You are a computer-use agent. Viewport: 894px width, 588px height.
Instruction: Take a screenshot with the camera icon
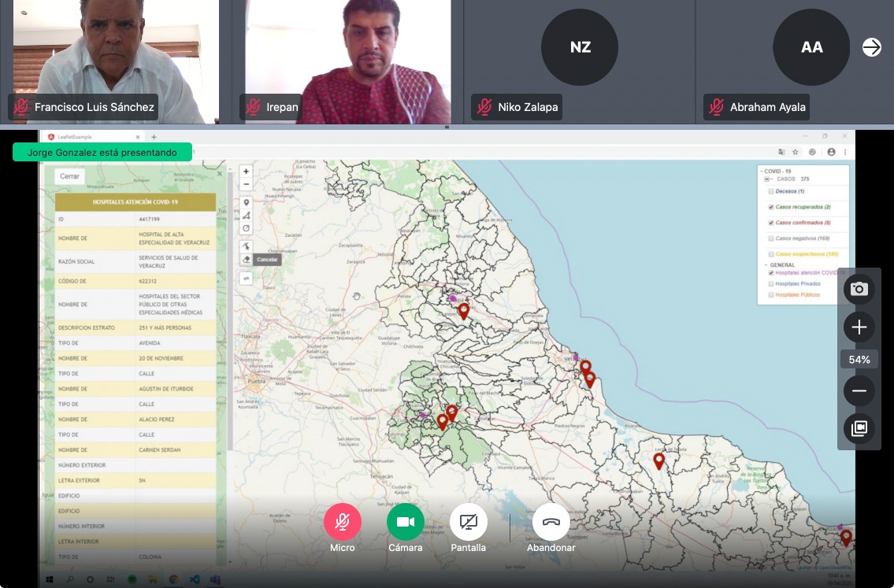(859, 289)
